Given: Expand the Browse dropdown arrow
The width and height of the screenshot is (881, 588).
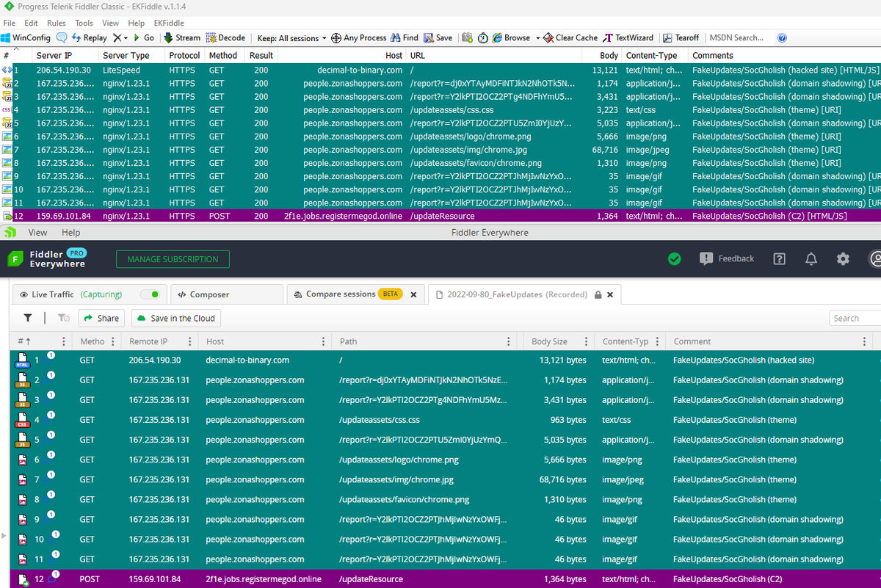Looking at the screenshot, I should pyautogui.click(x=537, y=37).
